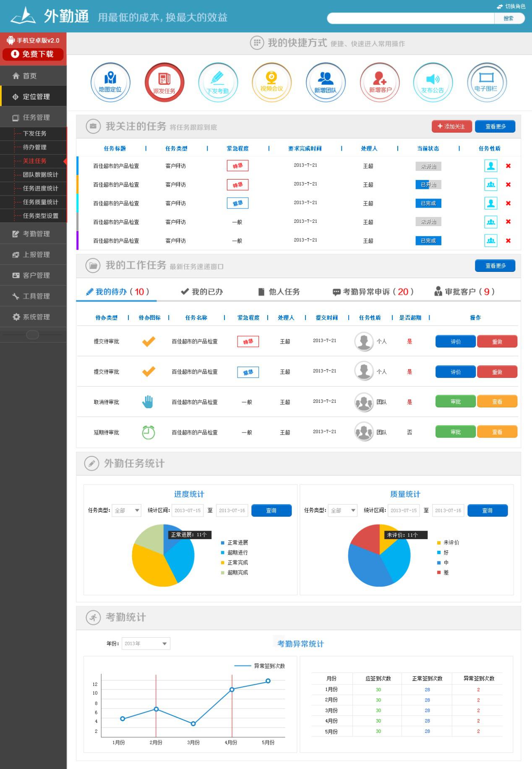Click the search input field in header
This screenshot has height=769, width=532.
click(x=410, y=18)
